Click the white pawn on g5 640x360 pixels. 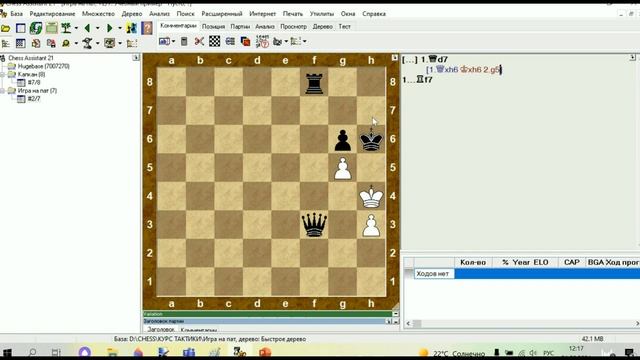point(342,169)
